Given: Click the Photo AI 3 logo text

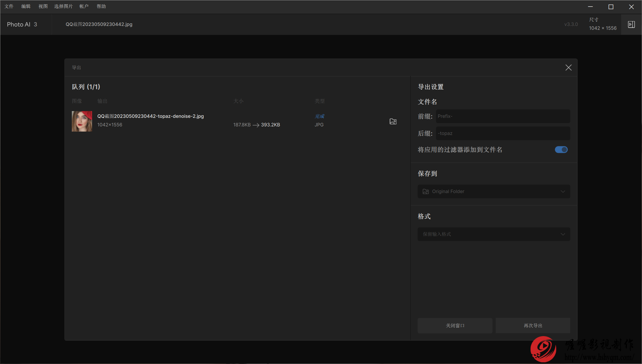Looking at the screenshot, I should point(22,24).
